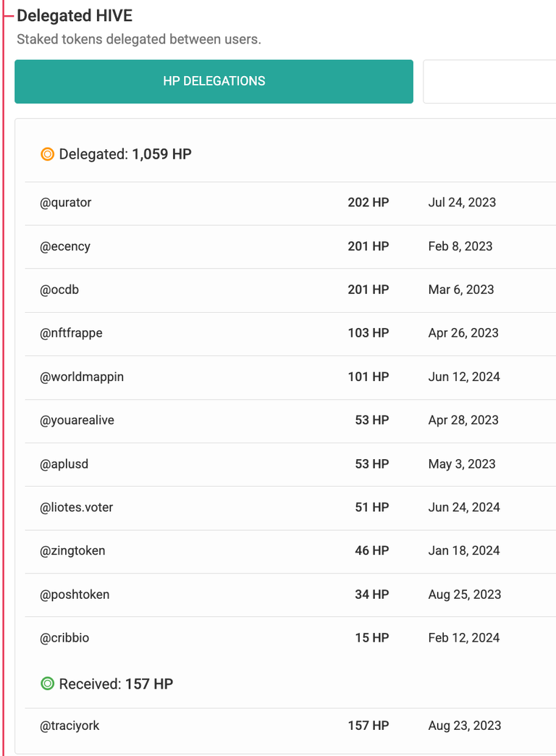
Task: Click the 202 HP amount for qurator
Action: [368, 203]
